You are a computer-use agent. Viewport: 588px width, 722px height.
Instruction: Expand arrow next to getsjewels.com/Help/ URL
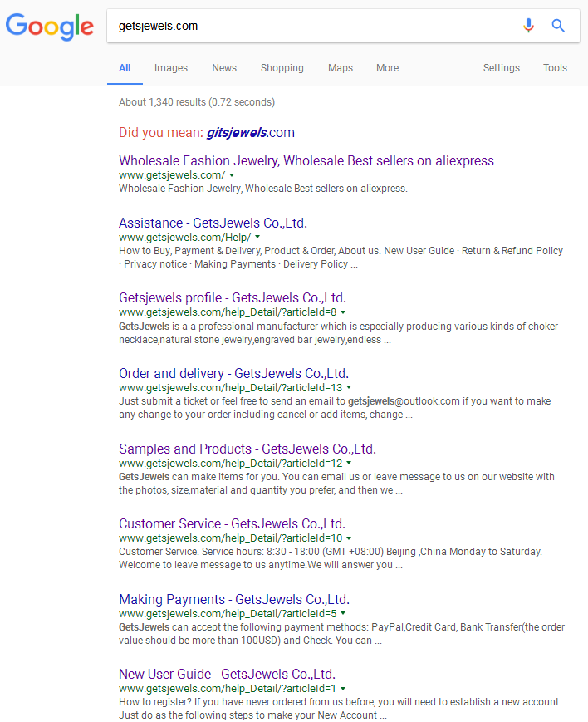click(x=257, y=238)
